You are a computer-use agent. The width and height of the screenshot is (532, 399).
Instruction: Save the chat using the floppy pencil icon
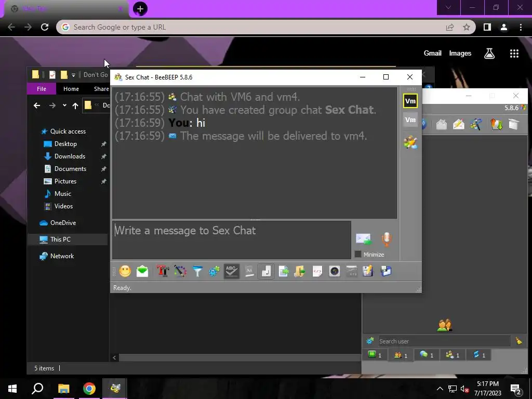click(368, 271)
